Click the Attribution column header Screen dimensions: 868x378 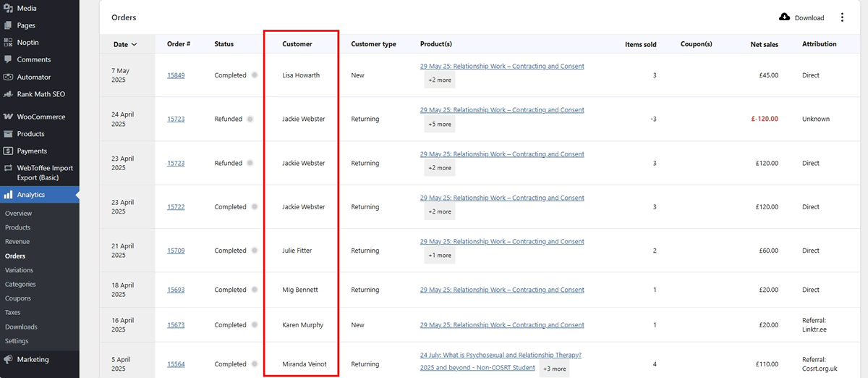(820, 44)
